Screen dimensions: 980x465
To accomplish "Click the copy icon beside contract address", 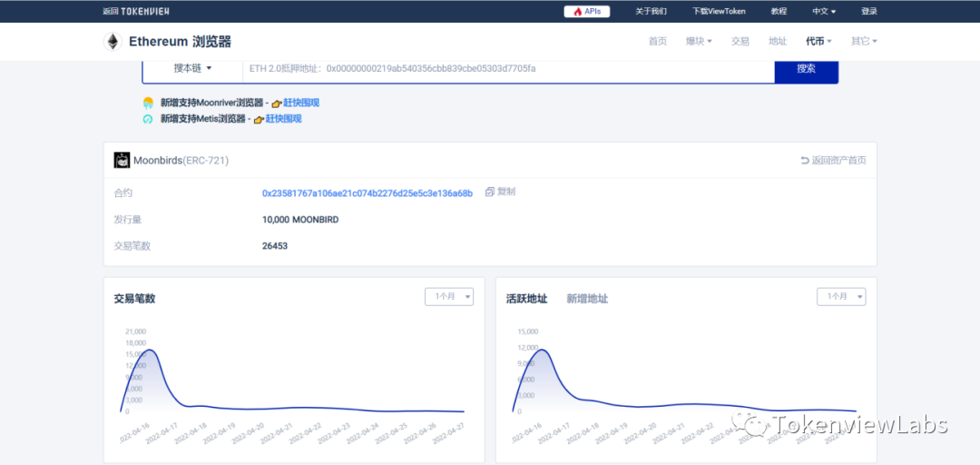I will pos(490,192).
